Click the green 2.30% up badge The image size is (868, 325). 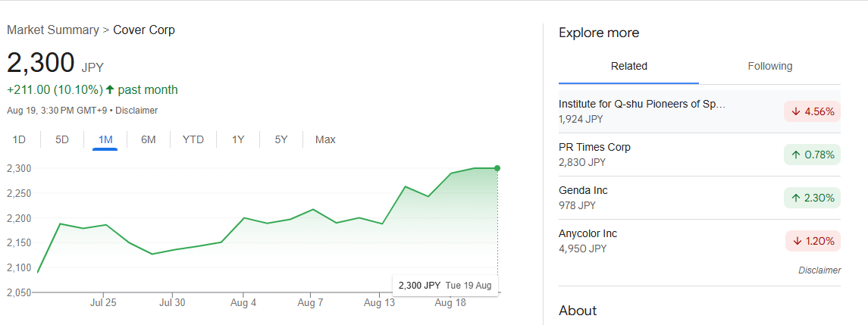[x=812, y=198]
